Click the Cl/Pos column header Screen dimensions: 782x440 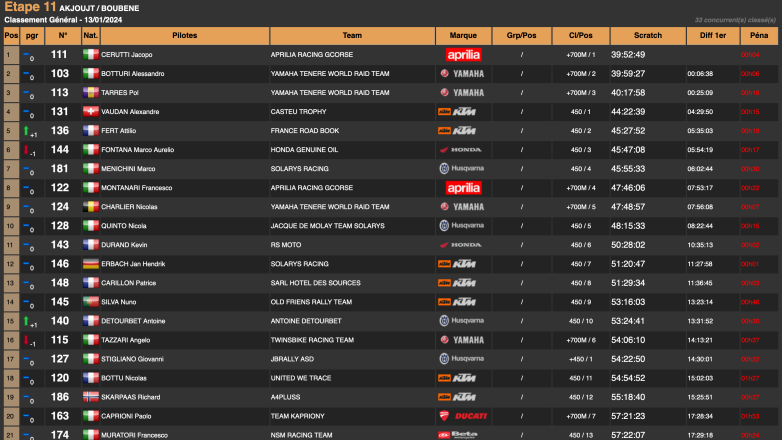coord(581,36)
